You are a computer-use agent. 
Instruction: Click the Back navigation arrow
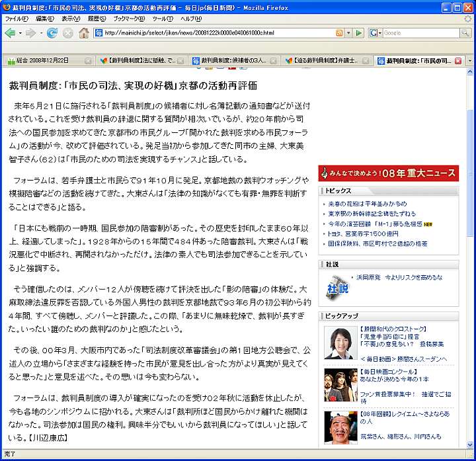pos(12,33)
